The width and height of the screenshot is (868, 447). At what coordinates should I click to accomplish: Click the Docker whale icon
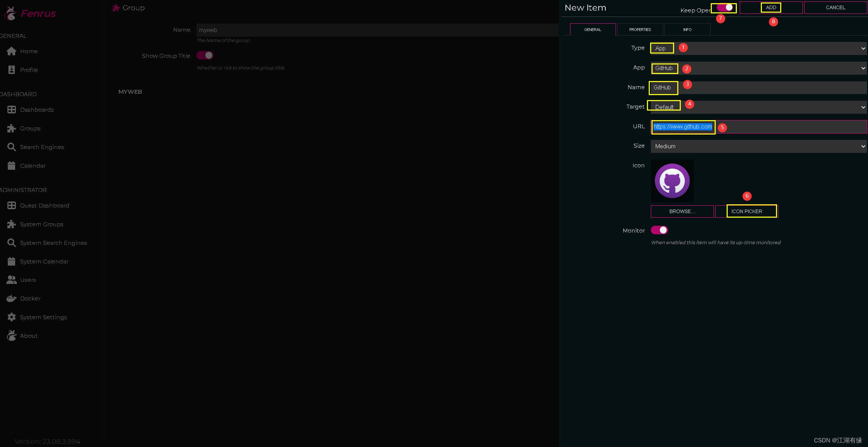11,298
